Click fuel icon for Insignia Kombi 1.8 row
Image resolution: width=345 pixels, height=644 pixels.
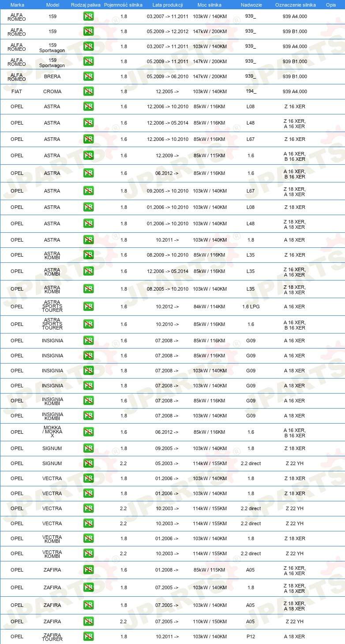88,416
